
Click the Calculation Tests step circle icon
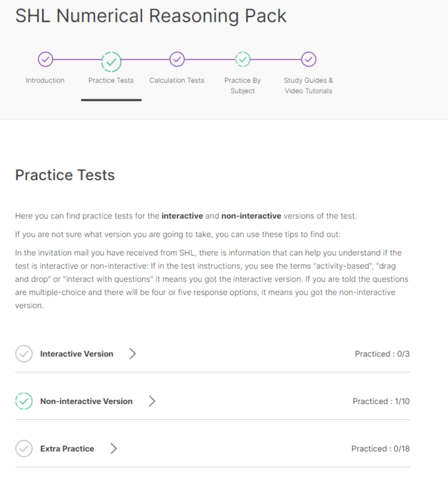tap(177, 59)
